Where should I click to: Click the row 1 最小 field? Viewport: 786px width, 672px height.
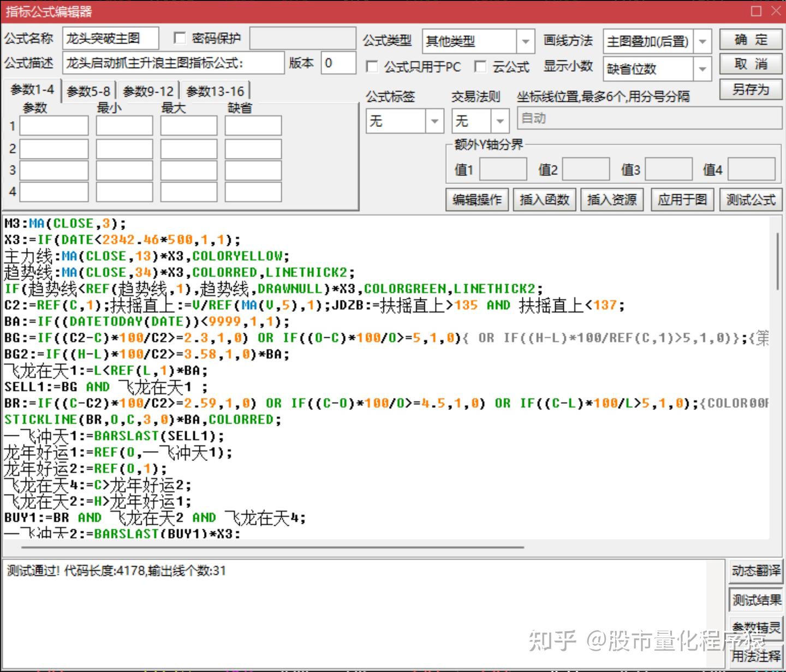coord(124,126)
